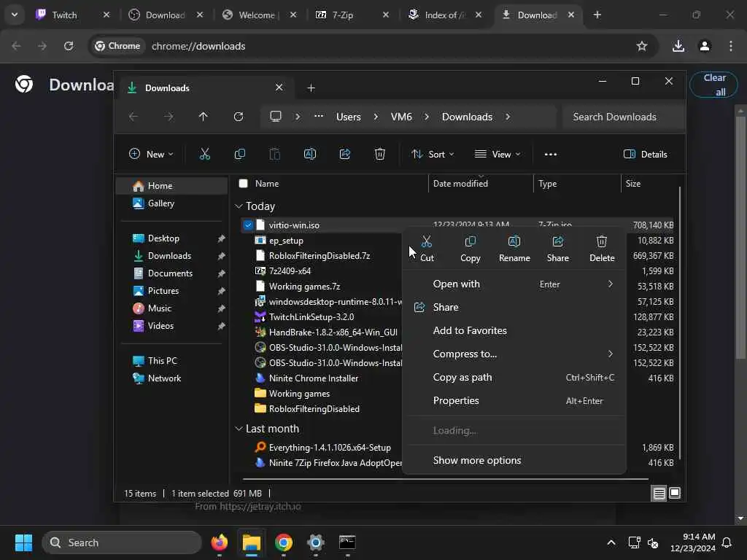Choose Add to Favorites from context menu
Image resolution: width=747 pixels, height=560 pixels.
(x=514, y=330)
